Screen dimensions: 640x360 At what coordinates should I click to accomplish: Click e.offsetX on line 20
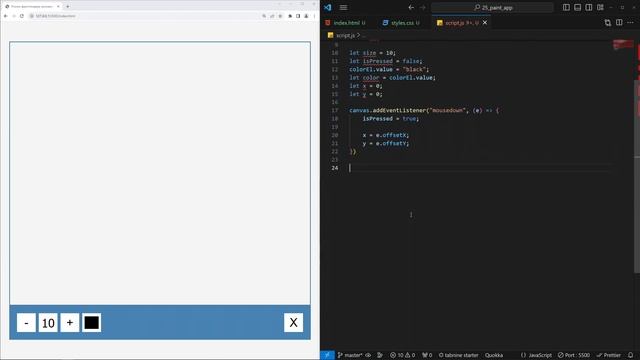pos(391,135)
